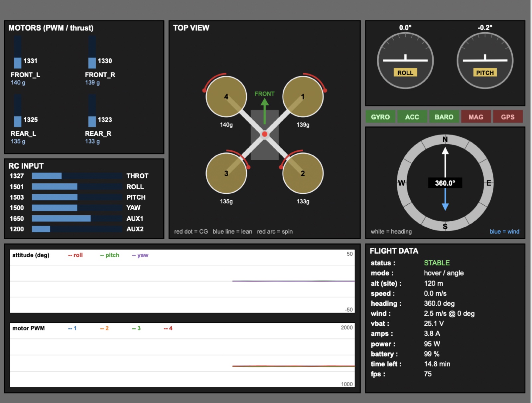This screenshot has width=532, height=403.
Task: Click the '120 m' altitude value
Action: 433,283
